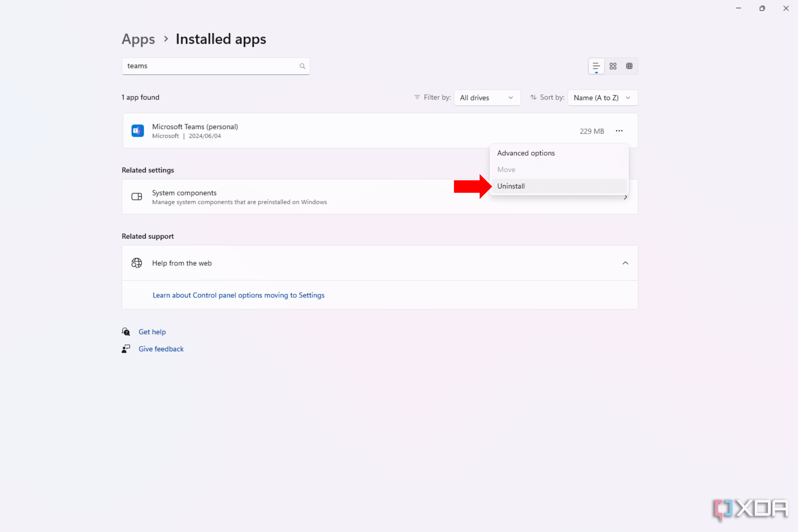The height and width of the screenshot is (532, 798).
Task: Click the search magnifier icon
Action: pyautogui.click(x=302, y=66)
